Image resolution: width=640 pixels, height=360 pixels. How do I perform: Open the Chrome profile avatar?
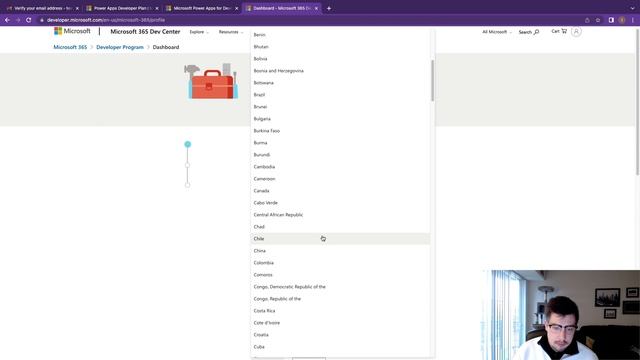point(622,20)
